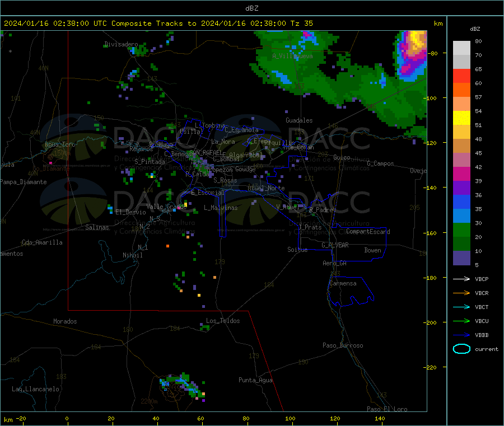Viewport: 504px width, 426px height.
Task: Click the Punta_Agua location label
Action: [255, 380]
